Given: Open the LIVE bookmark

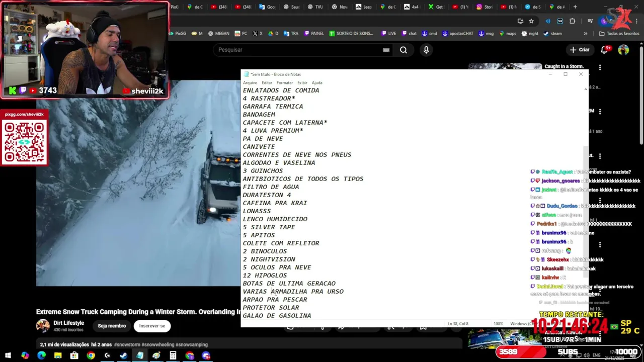Looking at the screenshot, I should (388, 33).
